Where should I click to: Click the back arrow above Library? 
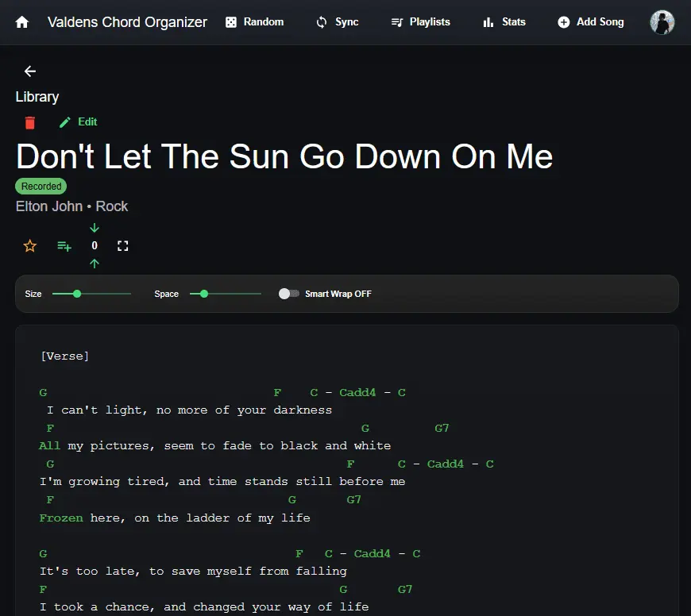(x=30, y=71)
